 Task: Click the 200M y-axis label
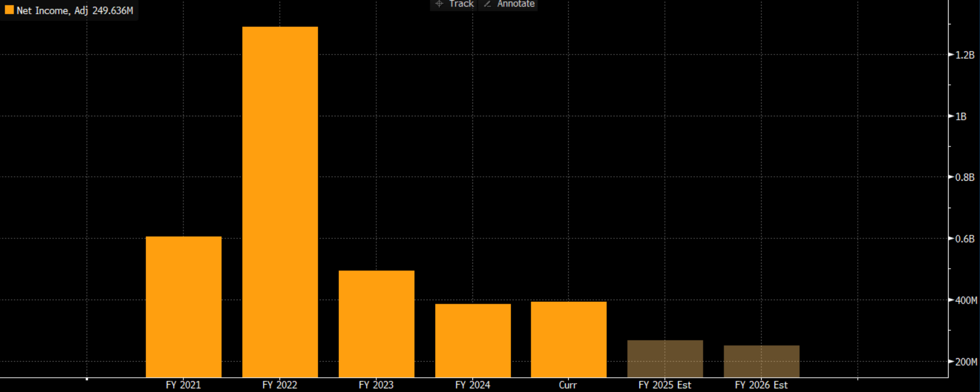point(966,362)
